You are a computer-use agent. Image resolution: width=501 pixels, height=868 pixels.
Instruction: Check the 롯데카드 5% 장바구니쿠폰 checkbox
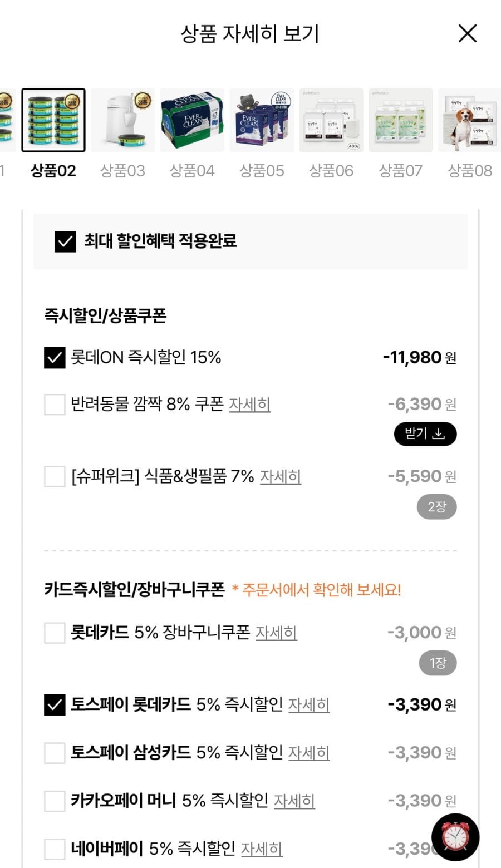(x=55, y=633)
